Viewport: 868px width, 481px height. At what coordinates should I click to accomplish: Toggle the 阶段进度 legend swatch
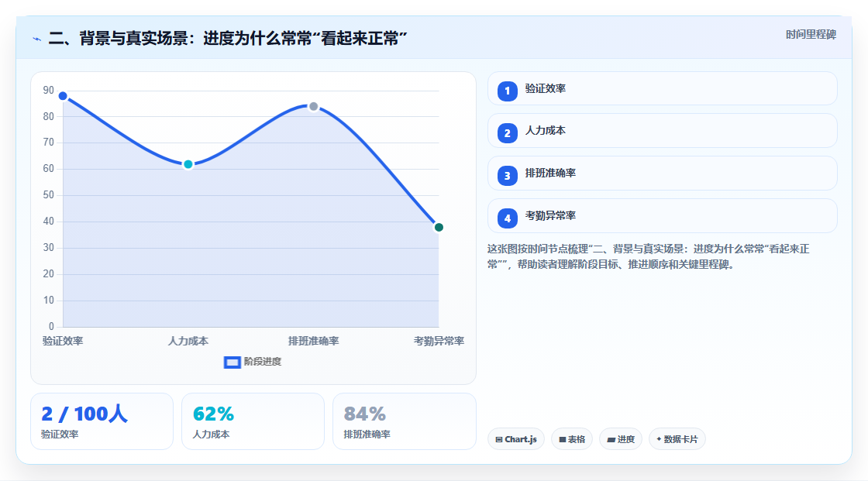coord(232,362)
